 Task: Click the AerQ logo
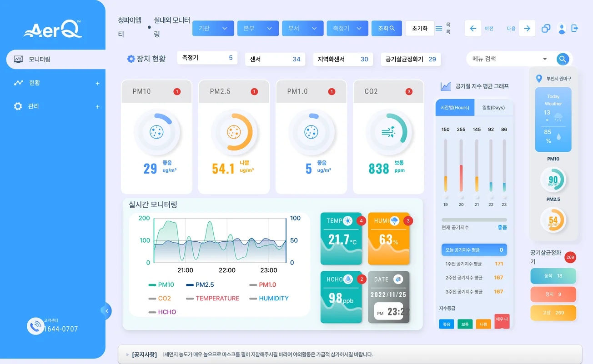(x=53, y=29)
